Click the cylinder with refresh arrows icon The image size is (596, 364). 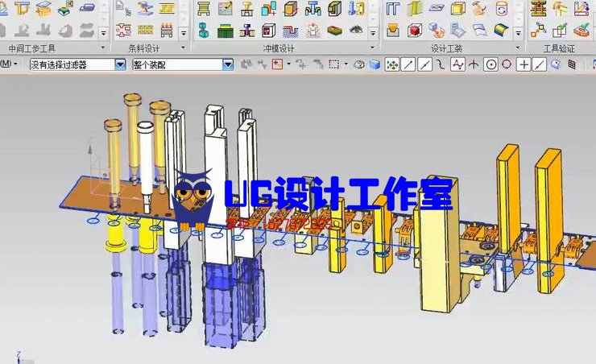pos(502,8)
